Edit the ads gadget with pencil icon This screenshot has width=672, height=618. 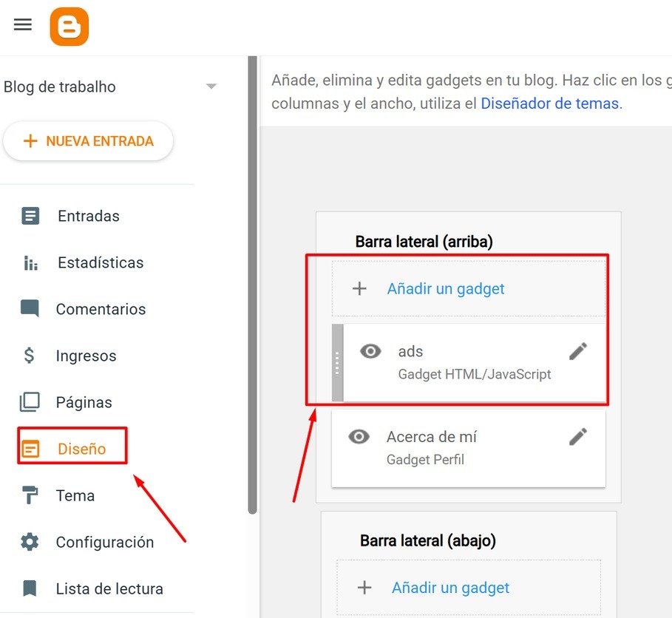578,351
